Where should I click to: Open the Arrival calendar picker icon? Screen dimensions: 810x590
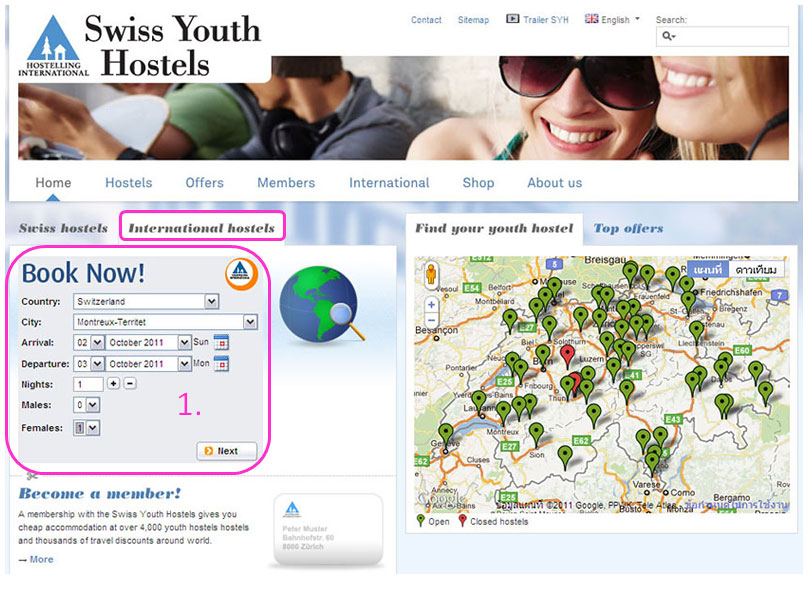tap(221, 343)
